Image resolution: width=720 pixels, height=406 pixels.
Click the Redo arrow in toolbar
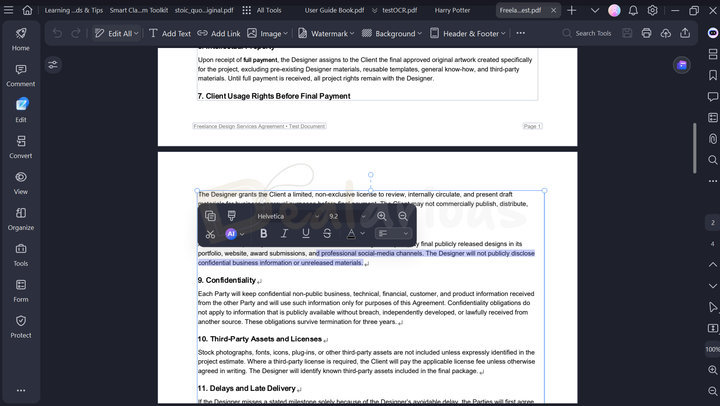tap(76, 33)
